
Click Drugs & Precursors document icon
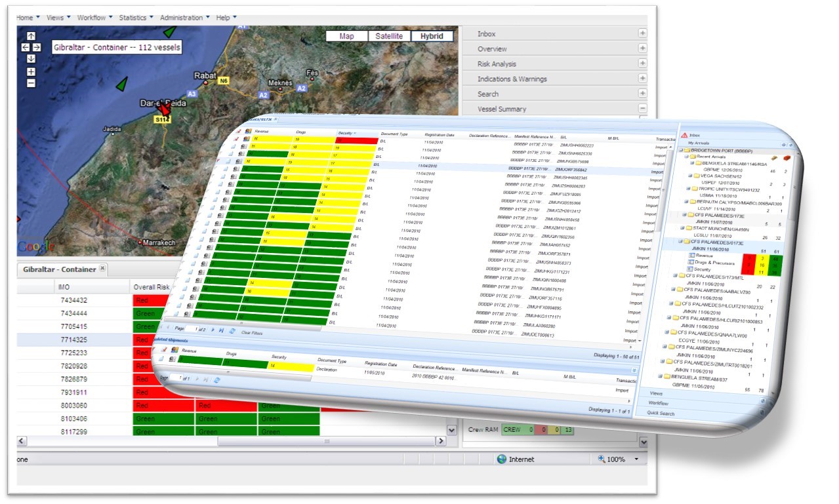[690, 262]
